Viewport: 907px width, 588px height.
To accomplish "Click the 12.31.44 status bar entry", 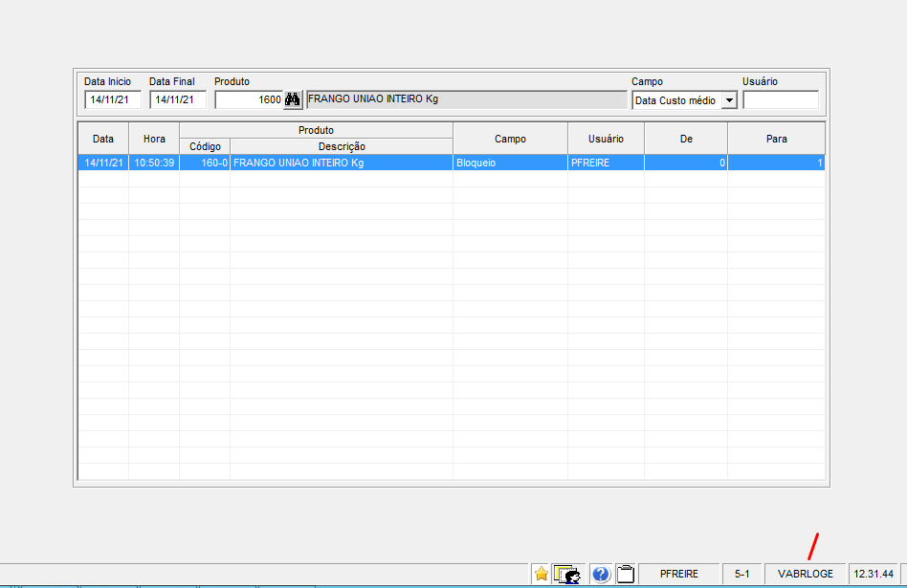I will tap(874, 574).
